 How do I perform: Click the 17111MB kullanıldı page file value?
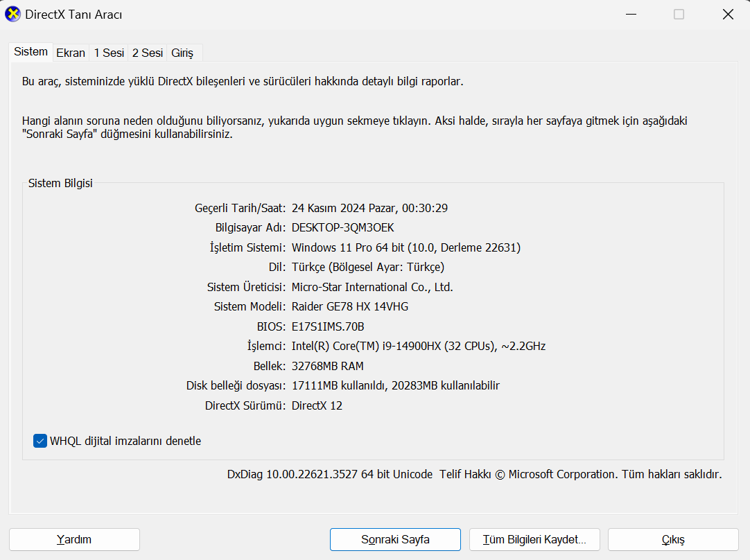[x=396, y=386]
